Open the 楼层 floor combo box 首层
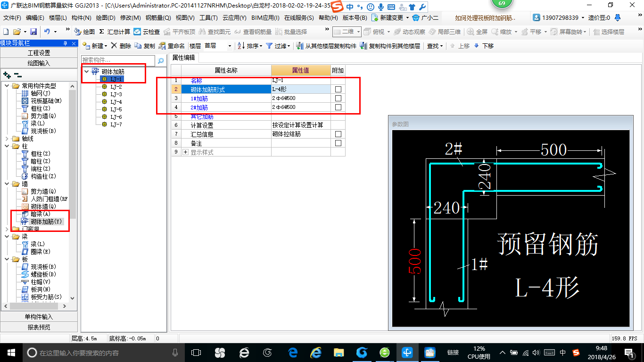Screen dimensions: 644x362 pyautogui.click(x=218, y=46)
